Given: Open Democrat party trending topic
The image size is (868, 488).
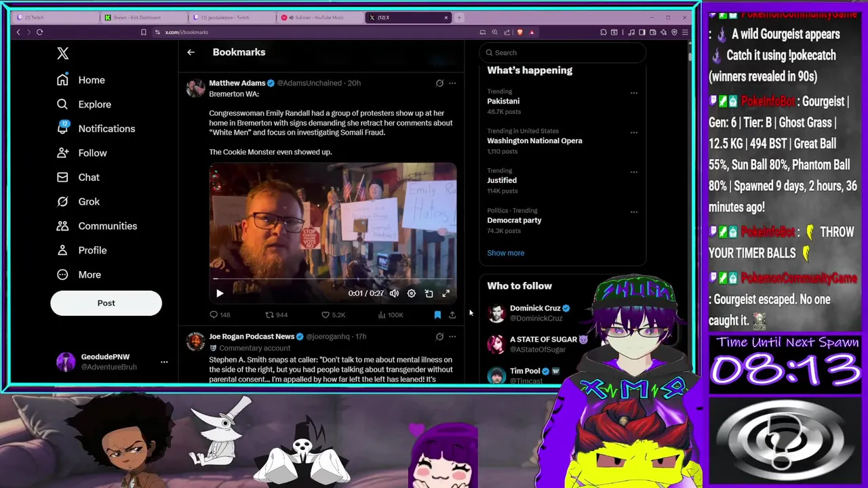Looking at the screenshot, I should coord(514,220).
